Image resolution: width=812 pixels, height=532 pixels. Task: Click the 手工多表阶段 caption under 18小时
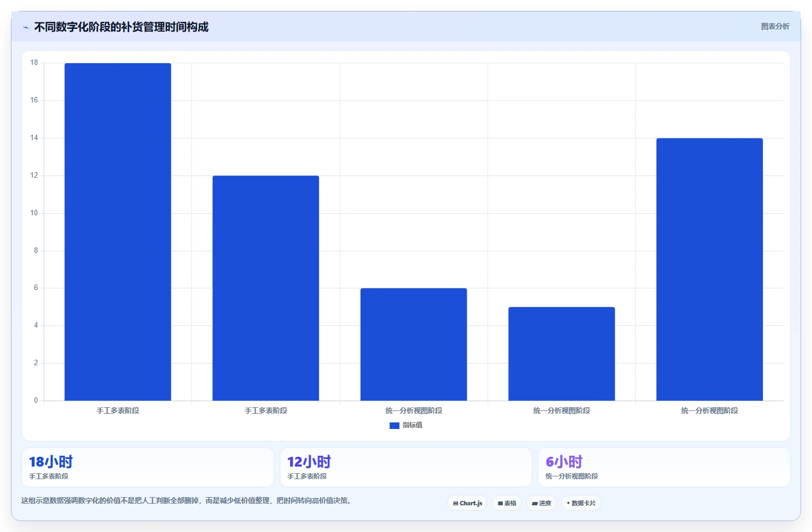49,476
